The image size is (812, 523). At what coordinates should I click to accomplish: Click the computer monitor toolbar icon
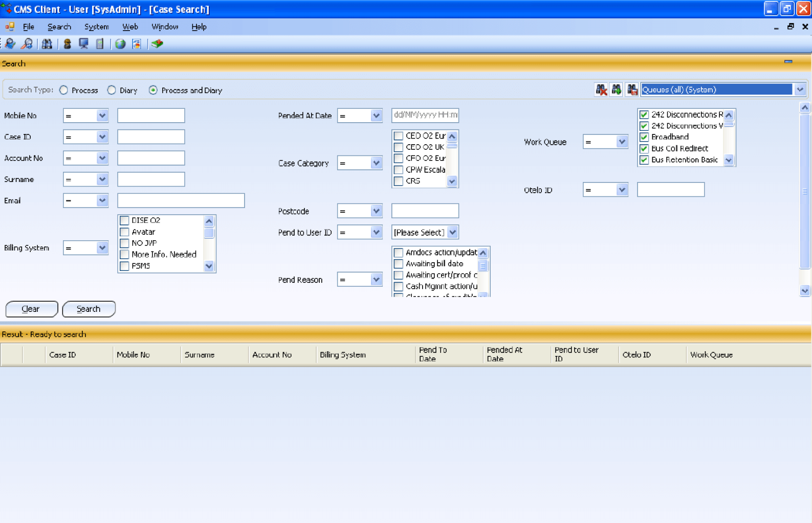click(x=83, y=44)
